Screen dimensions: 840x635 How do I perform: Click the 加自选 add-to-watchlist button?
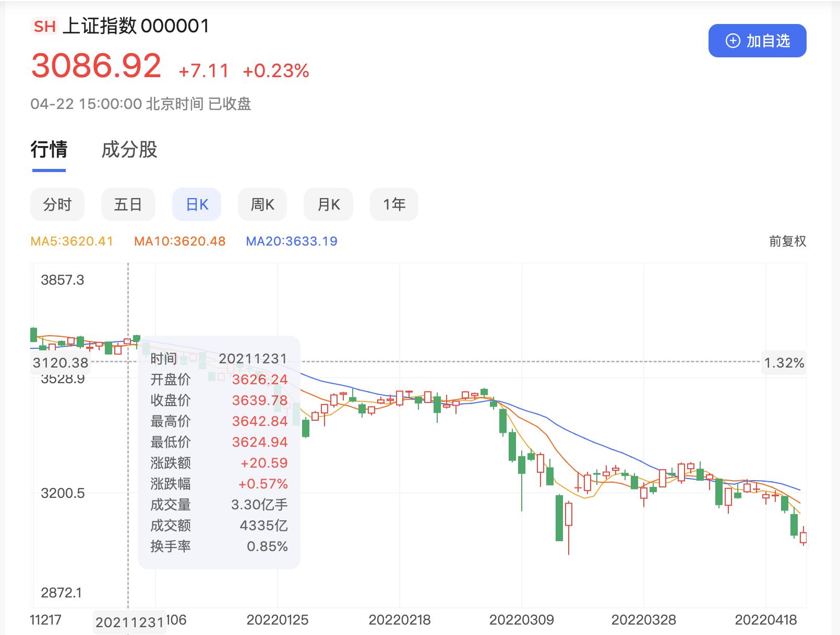(x=757, y=41)
